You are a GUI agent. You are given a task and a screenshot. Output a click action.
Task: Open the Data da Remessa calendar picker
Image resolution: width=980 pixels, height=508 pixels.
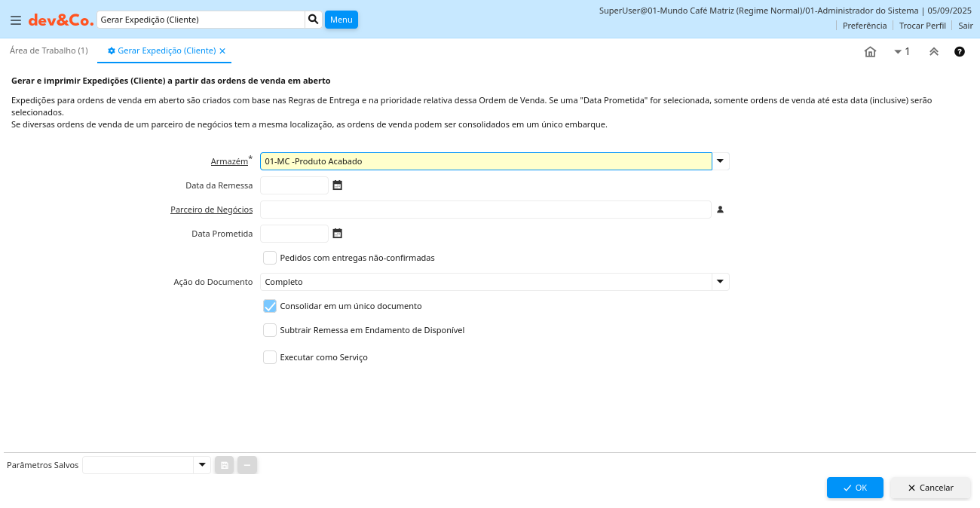pyautogui.click(x=338, y=185)
